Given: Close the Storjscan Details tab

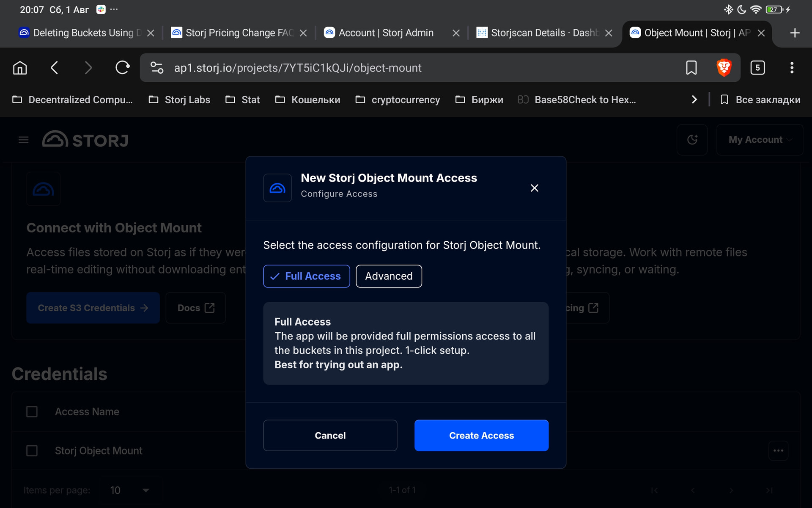Looking at the screenshot, I should (x=609, y=33).
